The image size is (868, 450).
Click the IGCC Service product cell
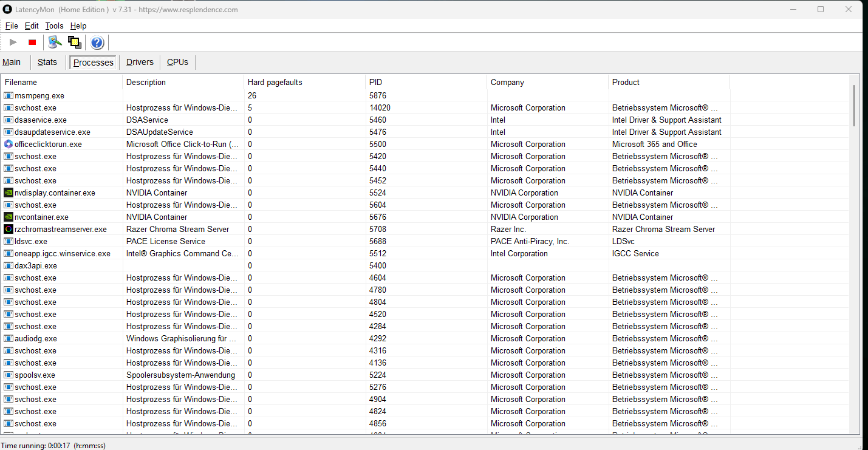pos(635,253)
